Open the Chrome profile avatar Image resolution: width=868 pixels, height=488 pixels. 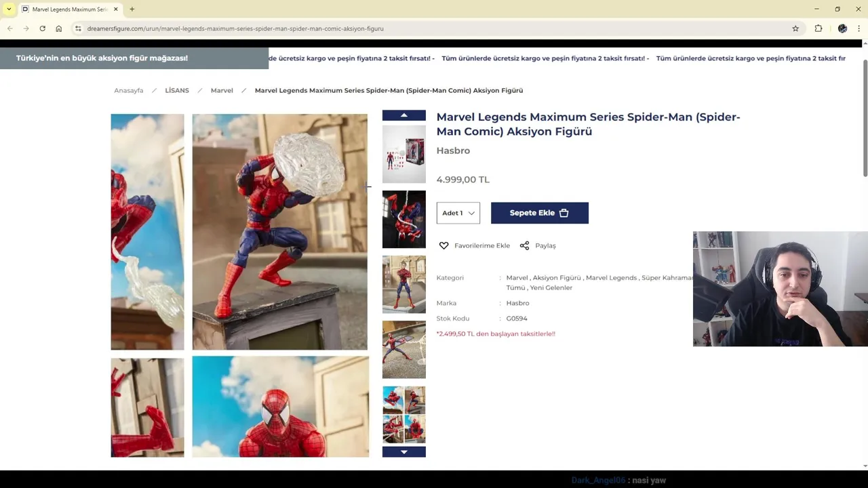(842, 28)
